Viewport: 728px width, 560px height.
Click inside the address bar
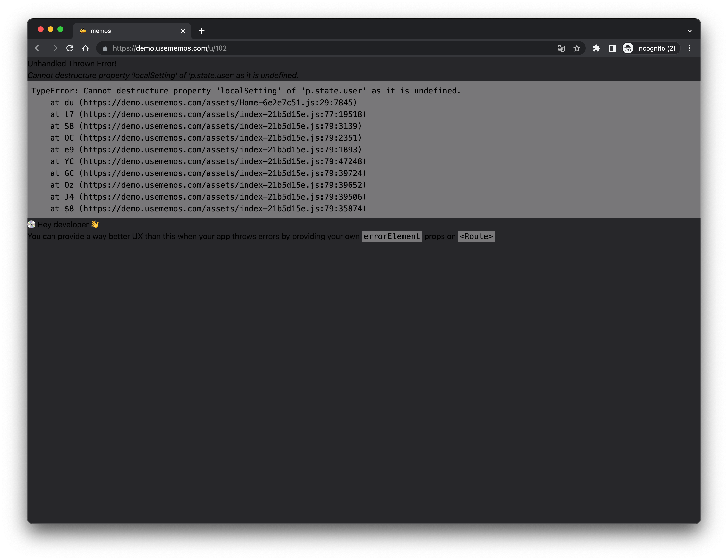(233, 48)
